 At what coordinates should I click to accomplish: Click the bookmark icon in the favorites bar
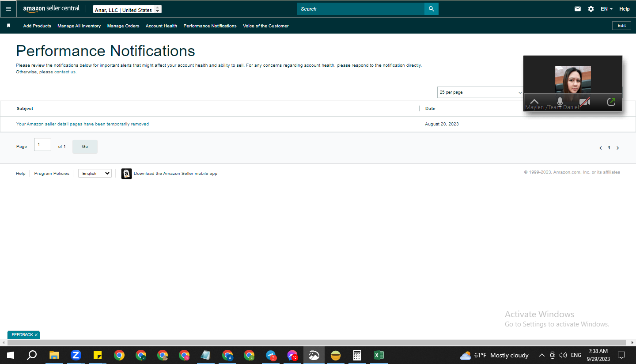point(8,26)
